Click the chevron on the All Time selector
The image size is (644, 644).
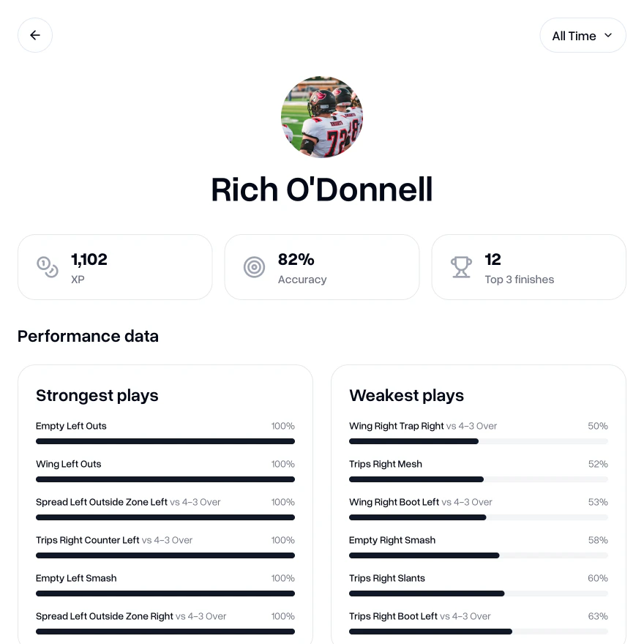click(x=608, y=35)
